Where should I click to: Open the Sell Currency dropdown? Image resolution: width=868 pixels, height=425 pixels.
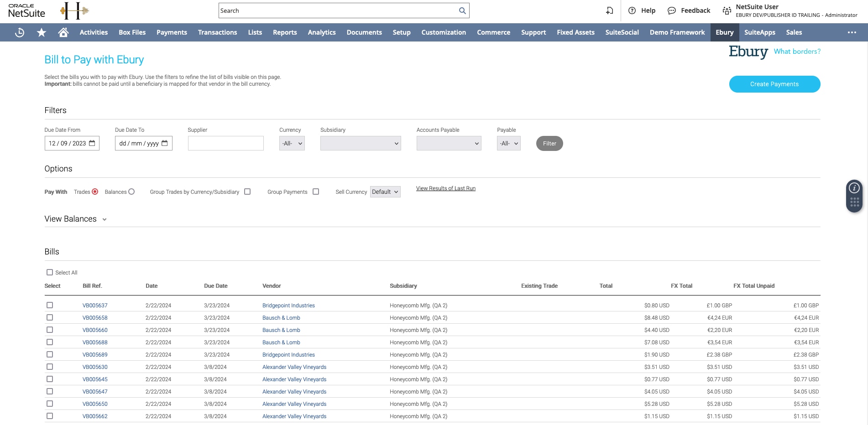[385, 192]
